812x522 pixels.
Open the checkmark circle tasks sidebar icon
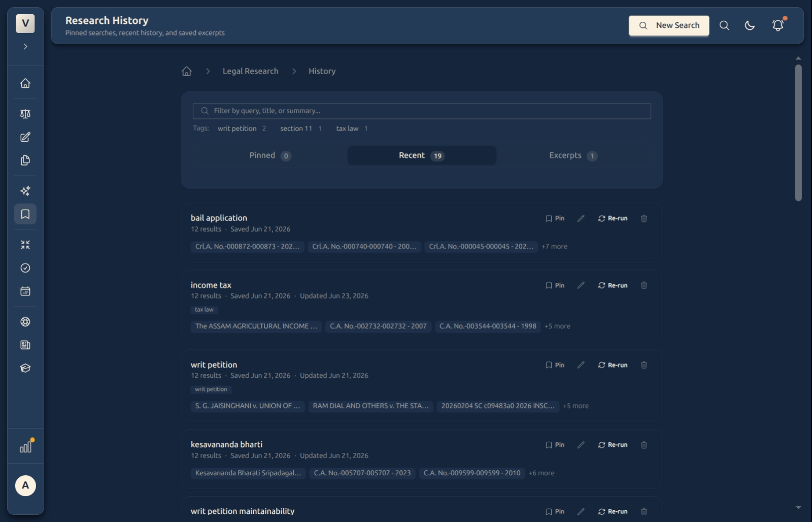click(25, 268)
